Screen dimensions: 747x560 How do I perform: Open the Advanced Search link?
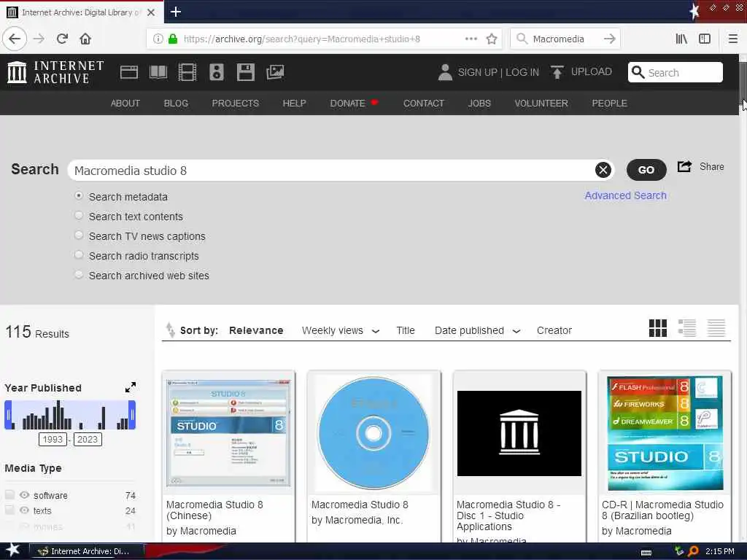[x=625, y=195]
